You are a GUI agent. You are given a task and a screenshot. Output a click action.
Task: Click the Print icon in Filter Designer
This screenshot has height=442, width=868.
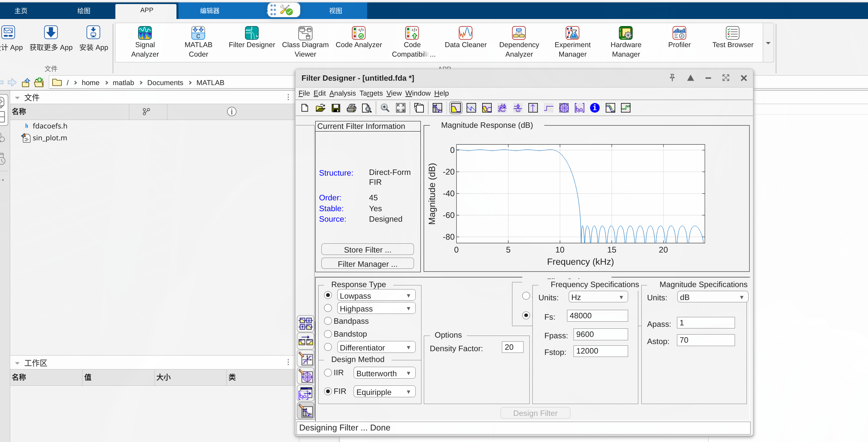click(351, 108)
